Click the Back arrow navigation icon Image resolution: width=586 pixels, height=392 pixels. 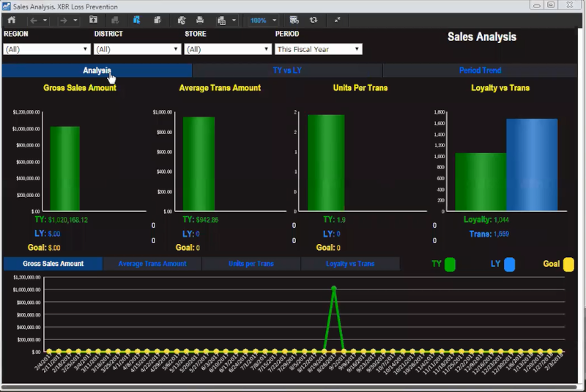click(x=34, y=21)
